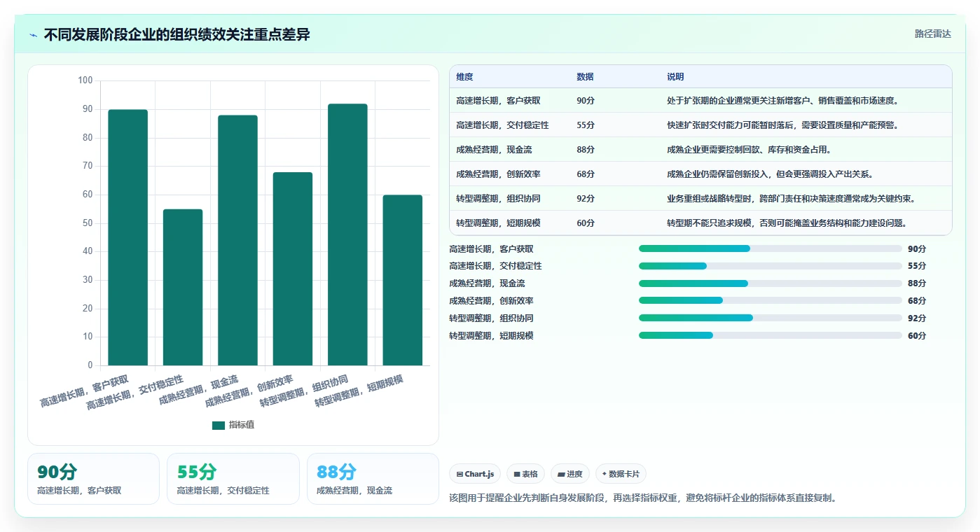Click the bar for 成熟经营期，创新效率
The height and width of the screenshot is (532, 980).
(x=293, y=269)
